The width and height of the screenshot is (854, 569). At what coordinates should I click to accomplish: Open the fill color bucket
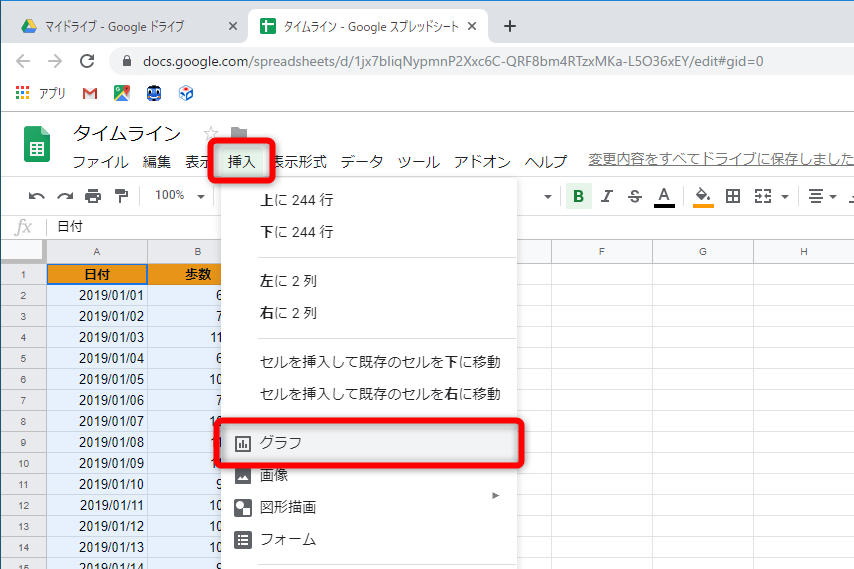tap(703, 197)
